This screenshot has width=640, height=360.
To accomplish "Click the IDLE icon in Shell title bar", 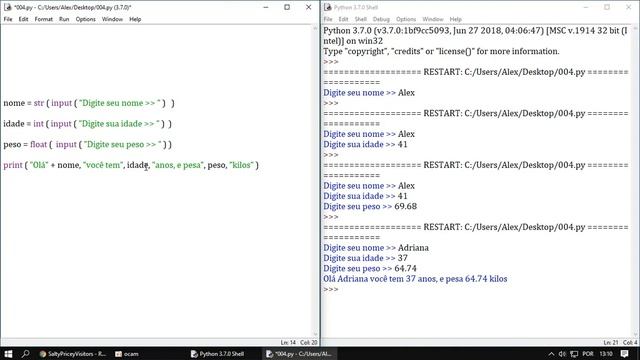I will pos(328,7).
